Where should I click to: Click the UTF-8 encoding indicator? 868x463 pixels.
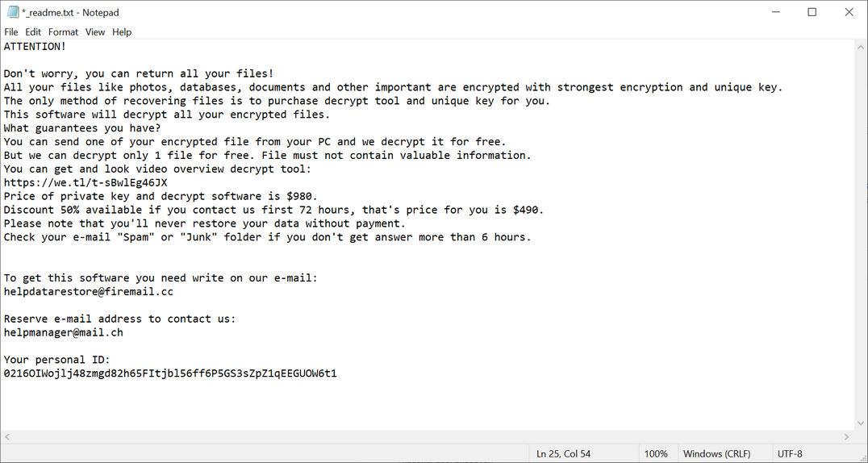click(790, 454)
